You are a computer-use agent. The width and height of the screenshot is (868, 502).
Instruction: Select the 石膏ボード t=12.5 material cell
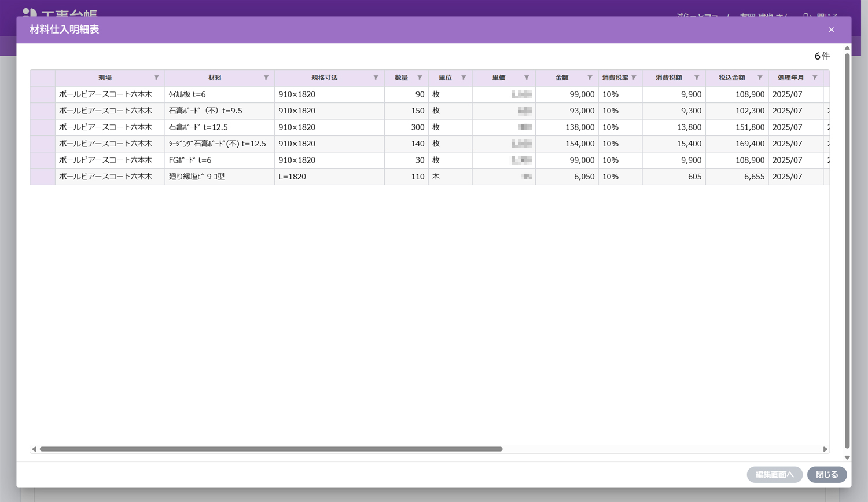tap(219, 127)
